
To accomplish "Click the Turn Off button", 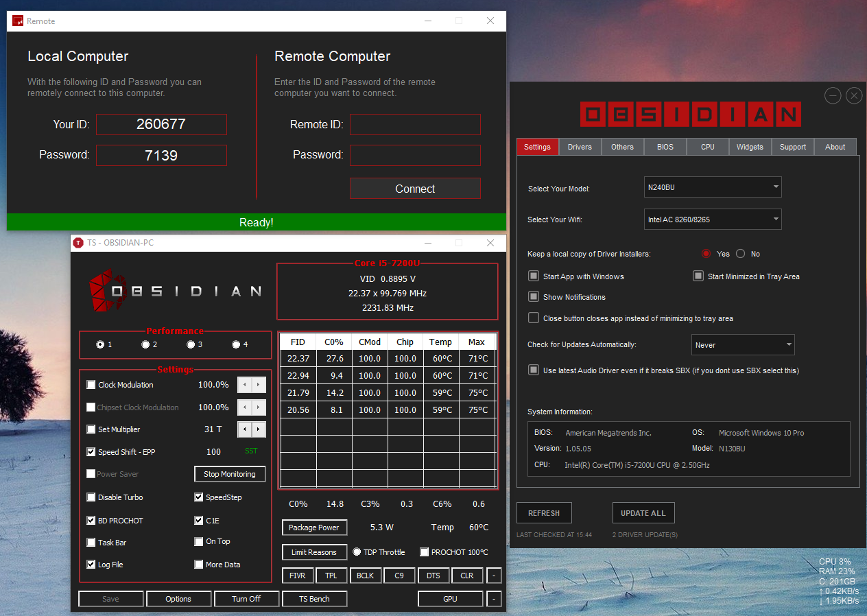I will click(246, 599).
